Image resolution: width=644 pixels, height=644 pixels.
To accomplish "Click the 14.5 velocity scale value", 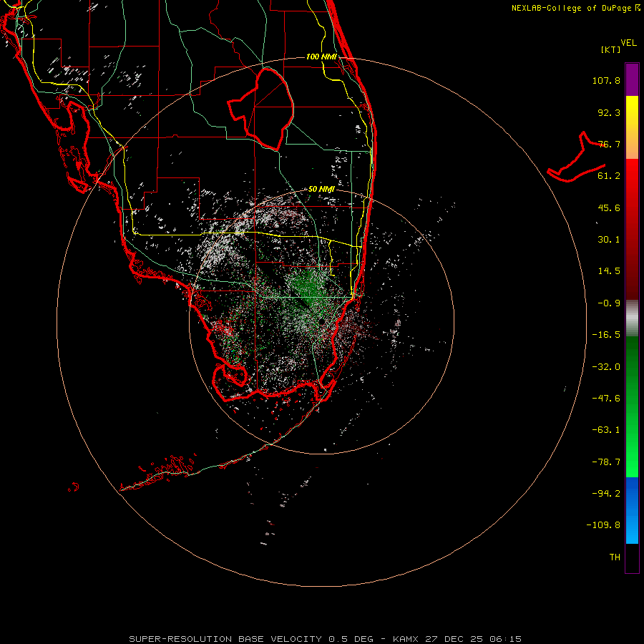I will (609, 271).
